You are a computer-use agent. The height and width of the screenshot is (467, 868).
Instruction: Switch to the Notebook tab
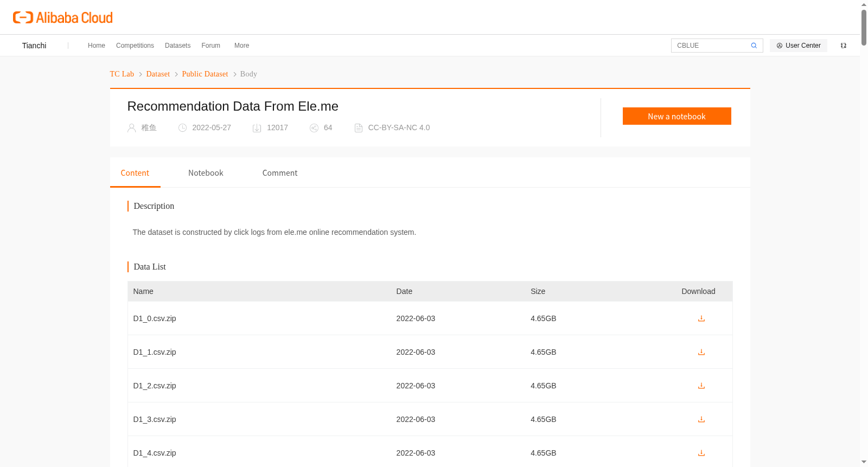click(206, 173)
